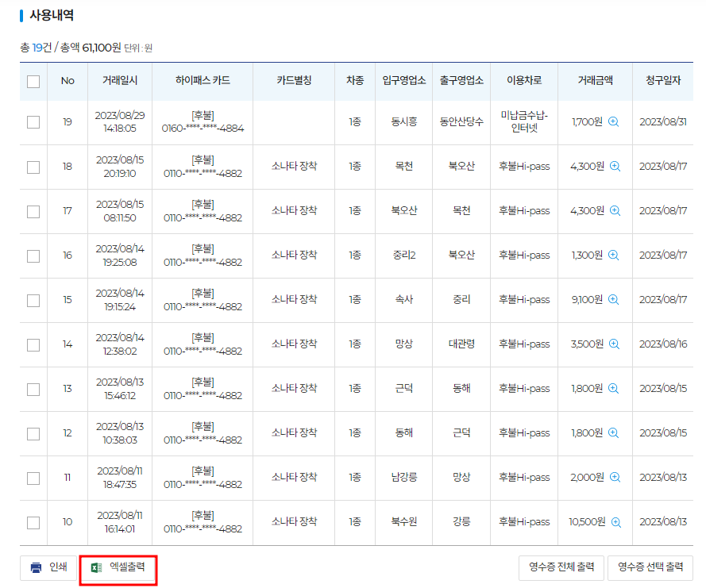706x588 pixels.
Task: Click 중리2 entrance cell
Action: tap(404, 255)
